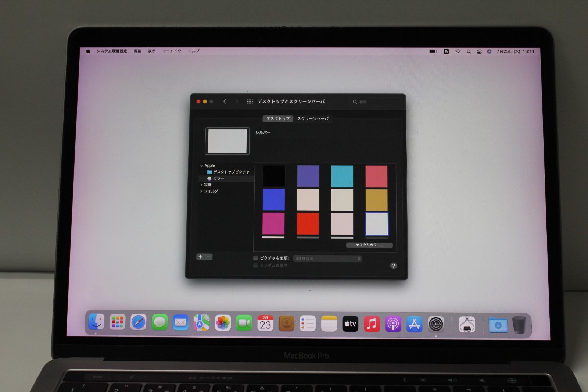The height and width of the screenshot is (392, 588).
Task: Open System Information icon in Dock
Action: coord(467,325)
